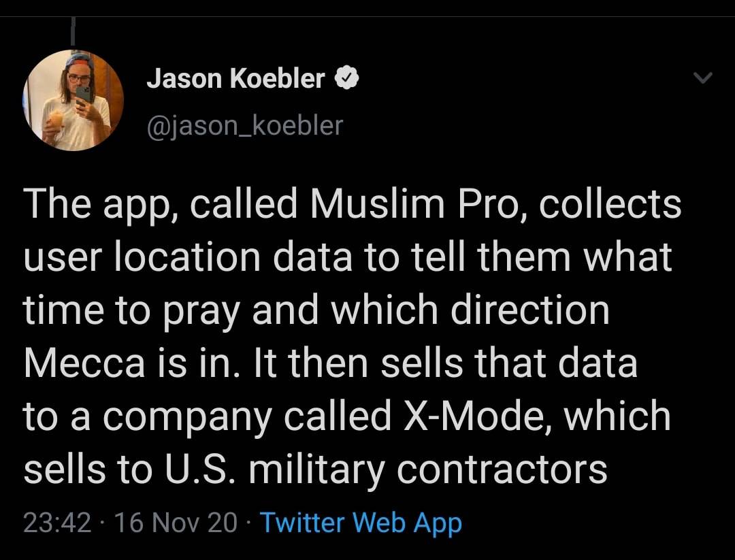Image resolution: width=735 pixels, height=560 pixels.
Task: Open the Jason Koebler display name link
Action: click(235, 80)
